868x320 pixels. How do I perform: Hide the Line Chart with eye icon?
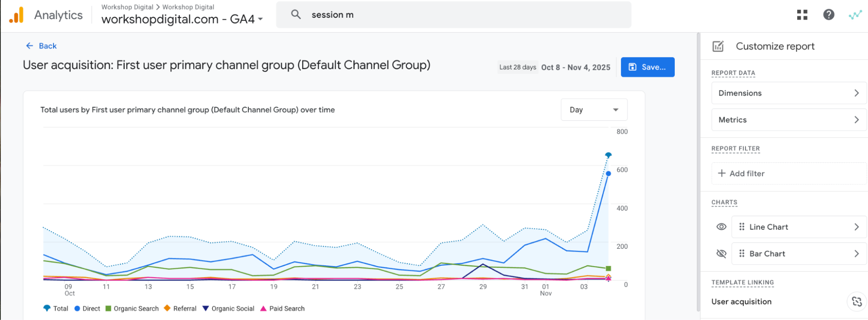point(721,227)
